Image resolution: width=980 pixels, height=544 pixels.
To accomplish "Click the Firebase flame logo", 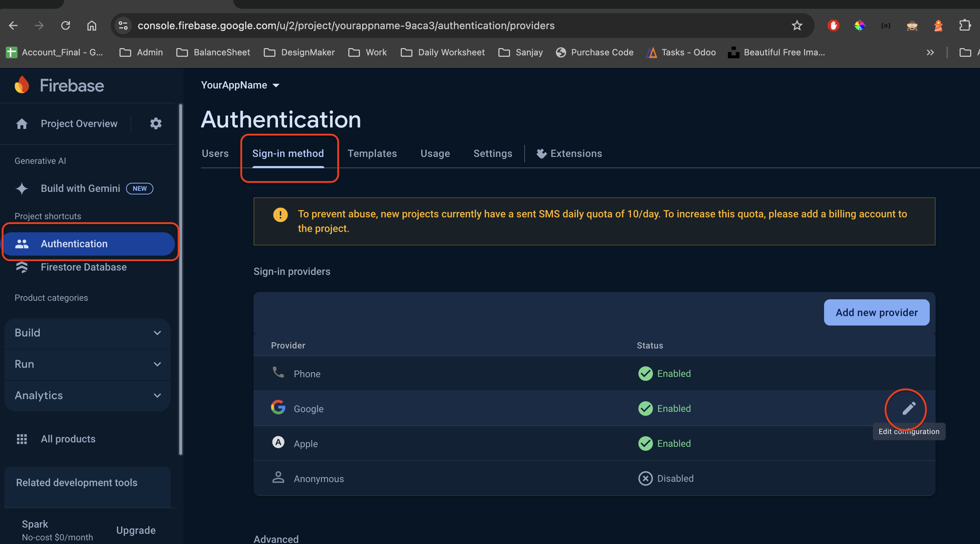I will (x=22, y=85).
